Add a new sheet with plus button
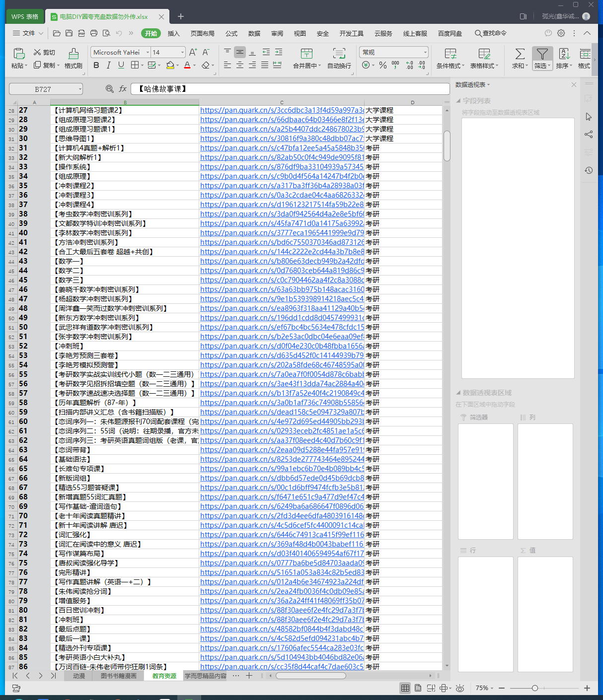 point(249,676)
